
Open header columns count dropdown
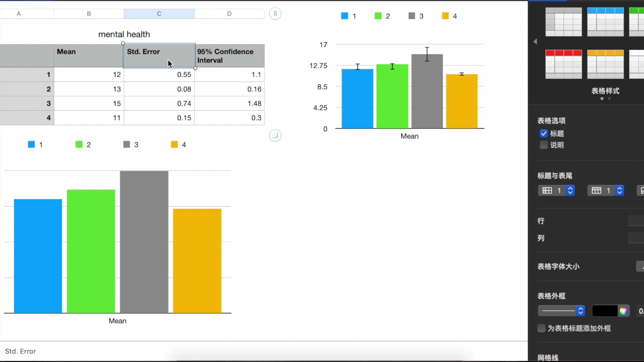pos(556,191)
